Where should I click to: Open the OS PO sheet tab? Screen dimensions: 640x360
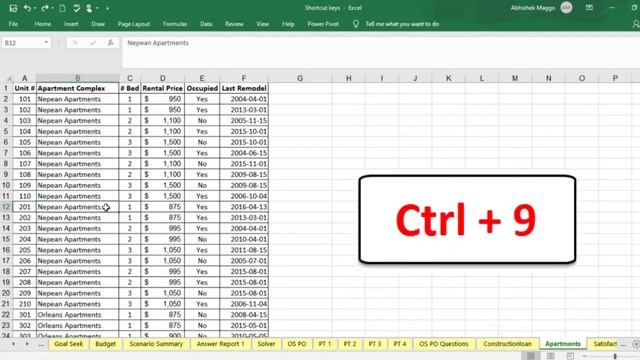click(297, 344)
